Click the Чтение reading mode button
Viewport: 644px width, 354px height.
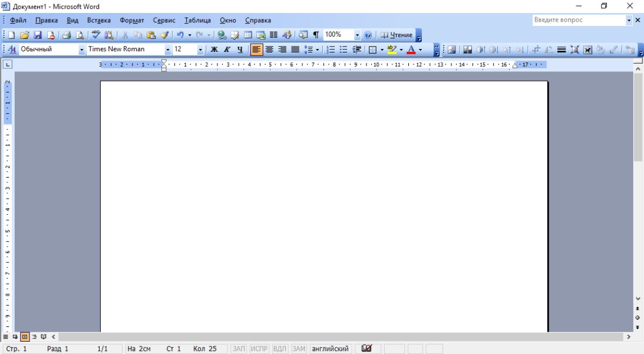397,35
